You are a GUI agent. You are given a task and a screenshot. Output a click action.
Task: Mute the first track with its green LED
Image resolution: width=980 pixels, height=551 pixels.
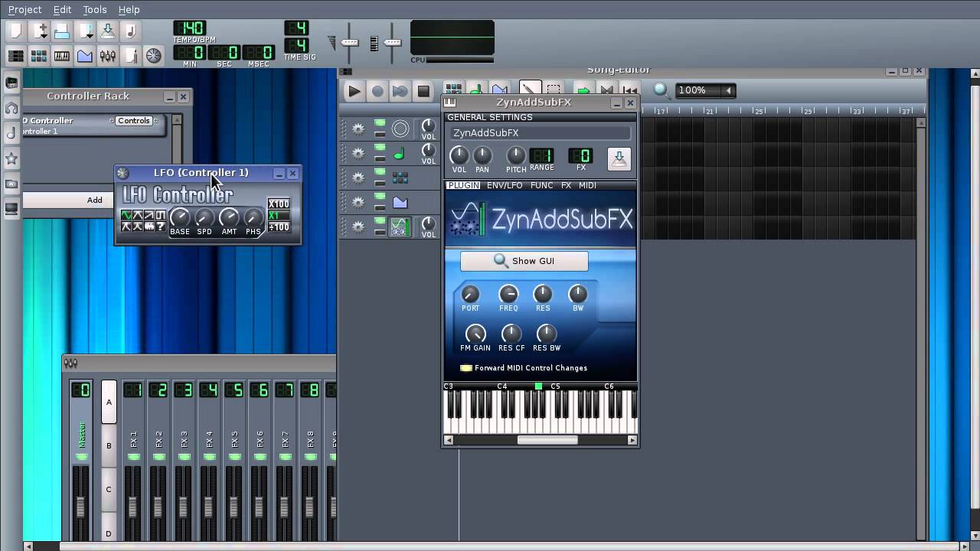pyautogui.click(x=380, y=123)
